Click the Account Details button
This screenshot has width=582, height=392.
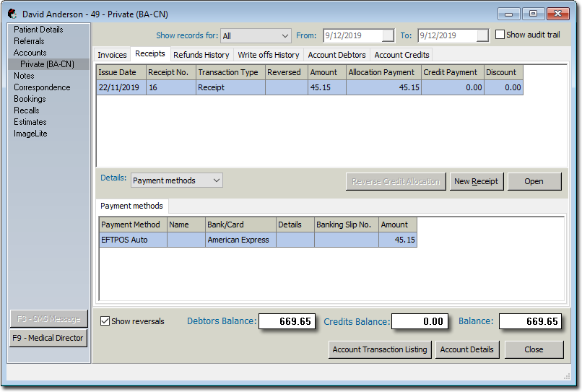(x=466, y=349)
